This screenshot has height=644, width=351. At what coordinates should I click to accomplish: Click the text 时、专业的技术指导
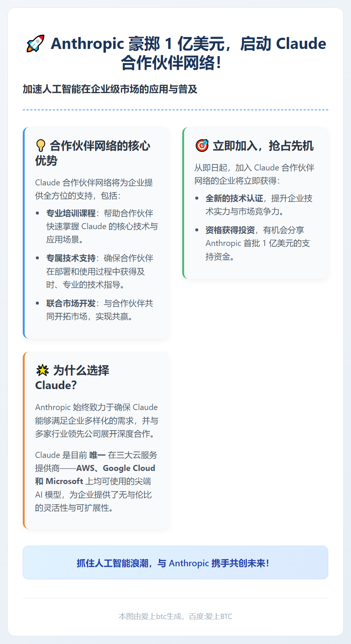(x=85, y=285)
